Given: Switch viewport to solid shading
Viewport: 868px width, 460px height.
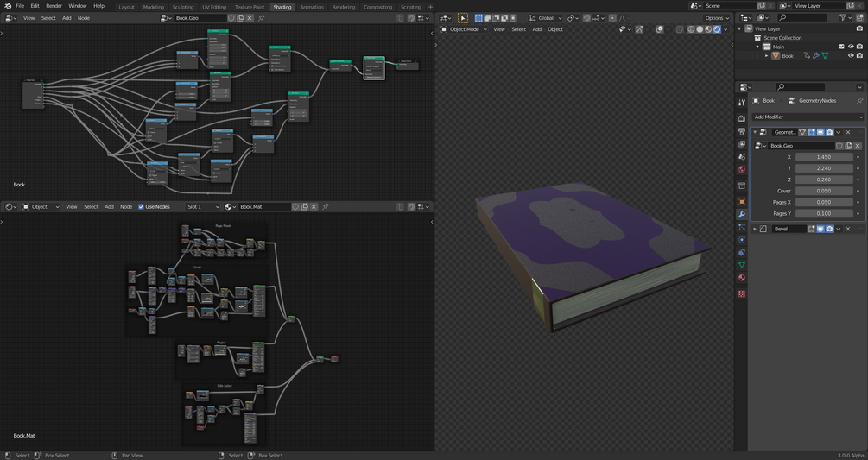Looking at the screenshot, I should click(700, 29).
